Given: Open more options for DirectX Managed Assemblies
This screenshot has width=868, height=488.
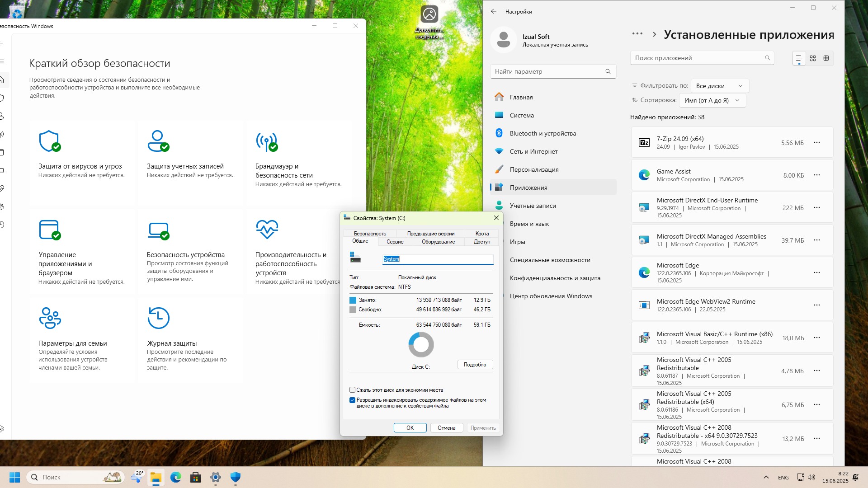Looking at the screenshot, I should [x=817, y=240].
